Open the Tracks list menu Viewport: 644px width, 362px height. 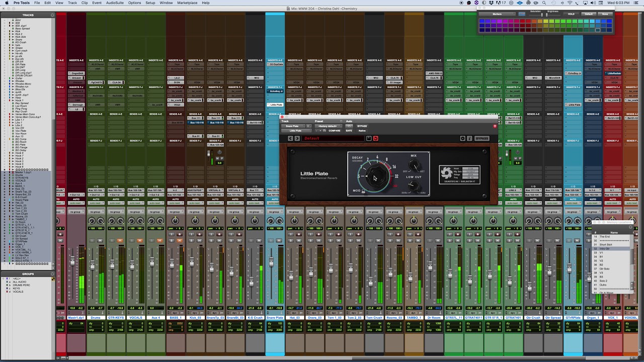click(52, 15)
